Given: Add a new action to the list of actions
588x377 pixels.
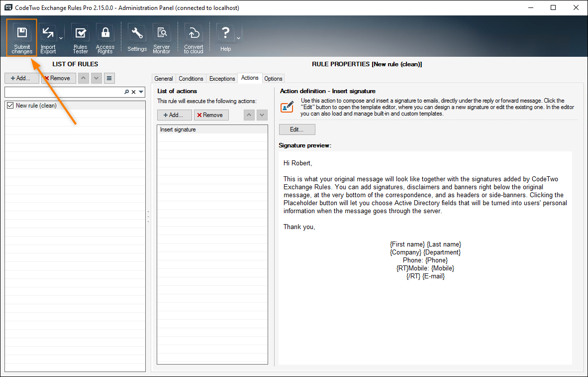Looking at the screenshot, I should click(x=175, y=115).
